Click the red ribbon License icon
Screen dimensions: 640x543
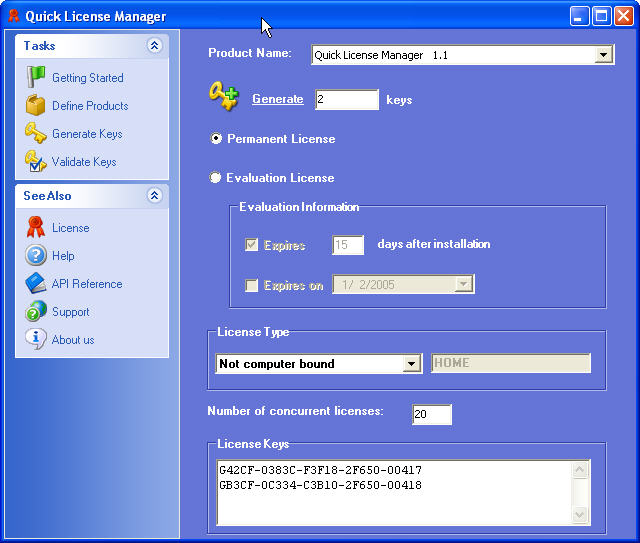[x=36, y=227]
